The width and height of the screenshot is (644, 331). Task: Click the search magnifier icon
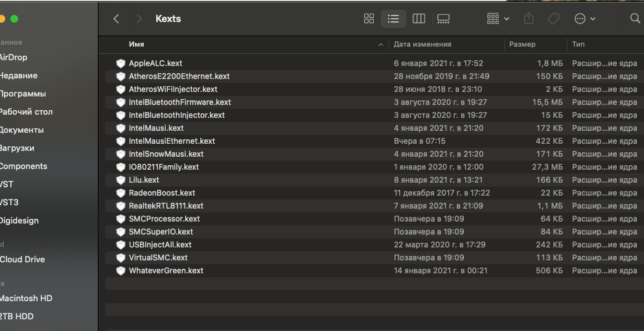click(635, 19)
